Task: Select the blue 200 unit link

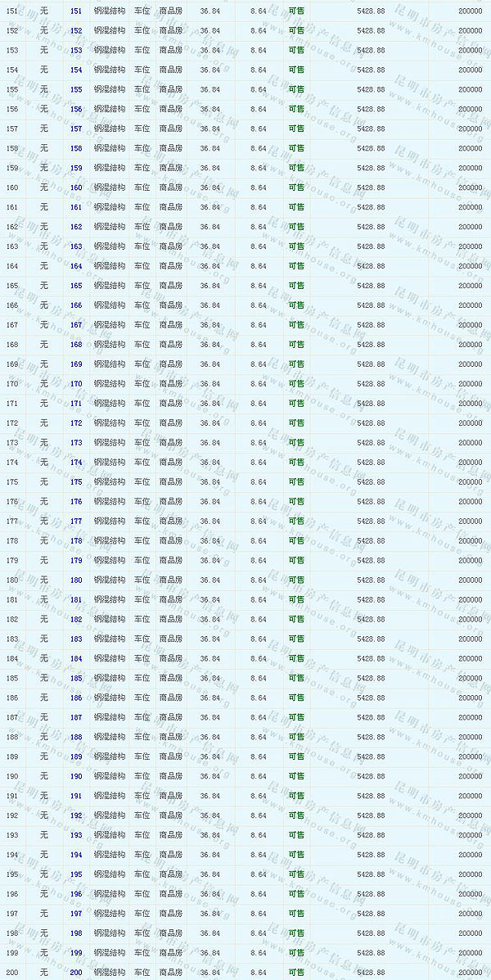Action: (x=76, y=973)
